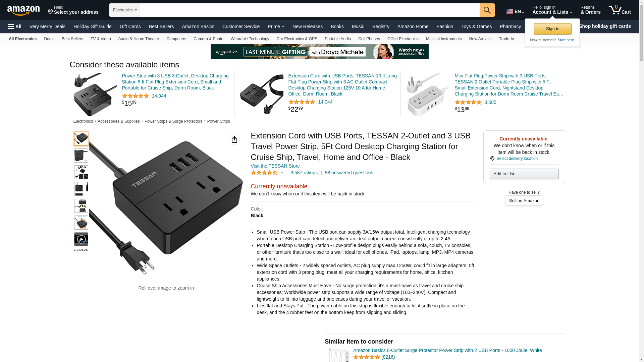Image resolution: width=644 pixels, height=362 pixels.
Task: Select the second product thumbnail image
Action: [x=81, y=156]
